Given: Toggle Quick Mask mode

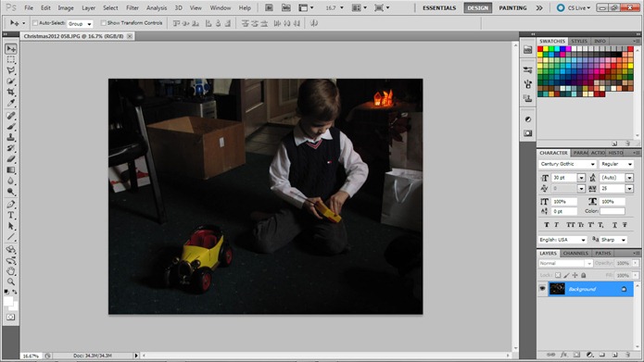Looking at the screenshot, I should click(11, 318).
